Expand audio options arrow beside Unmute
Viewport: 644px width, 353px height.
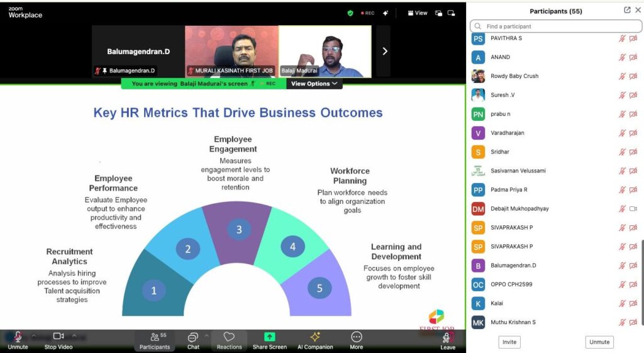pos(34,335)
